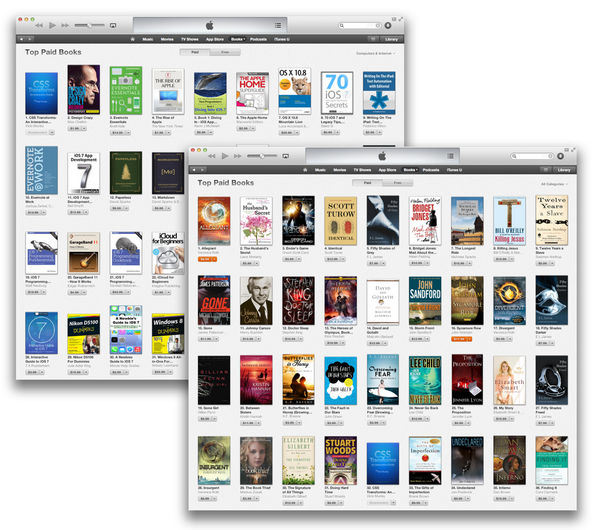Open the '7. OS X 10.8 Mountain Lion' title link
The height and width of the screenshot is (530, 599).
291,120
